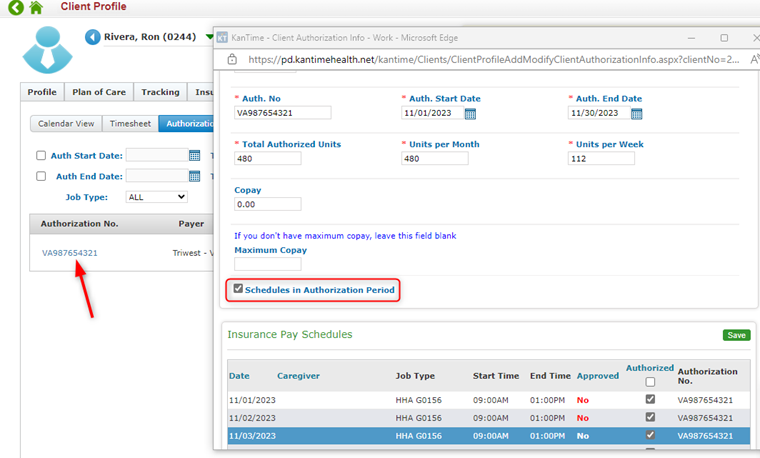Viewport: 760px width, 458px height.
Task: Open calendar icon beside Auth Start Date filter
Action: click(x=195, y=155)
